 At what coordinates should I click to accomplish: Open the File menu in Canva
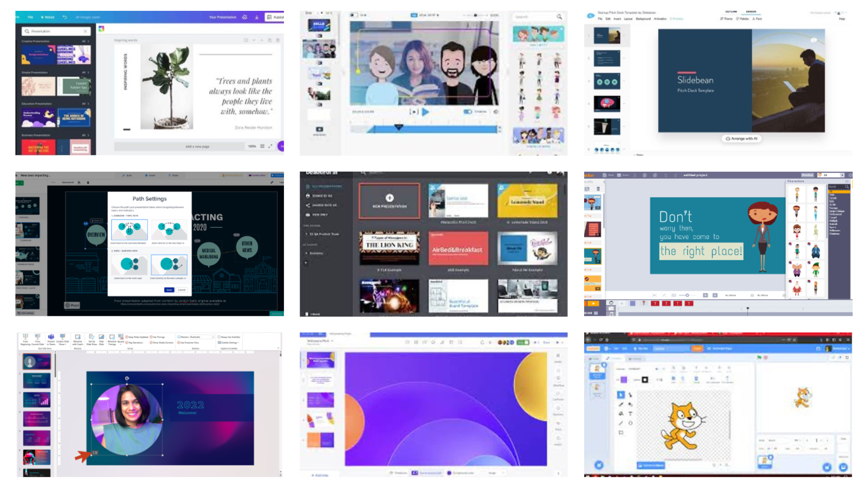pyautogui.click(x=30, y=17)
